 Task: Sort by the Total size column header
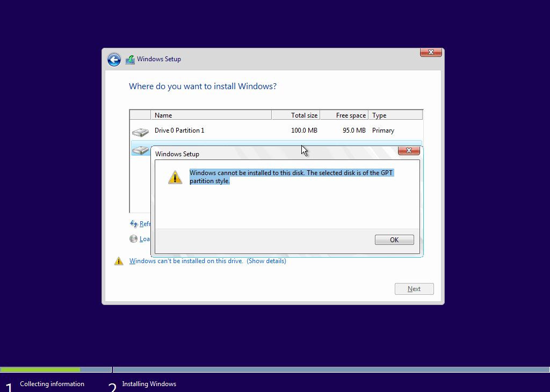(296, 115)
